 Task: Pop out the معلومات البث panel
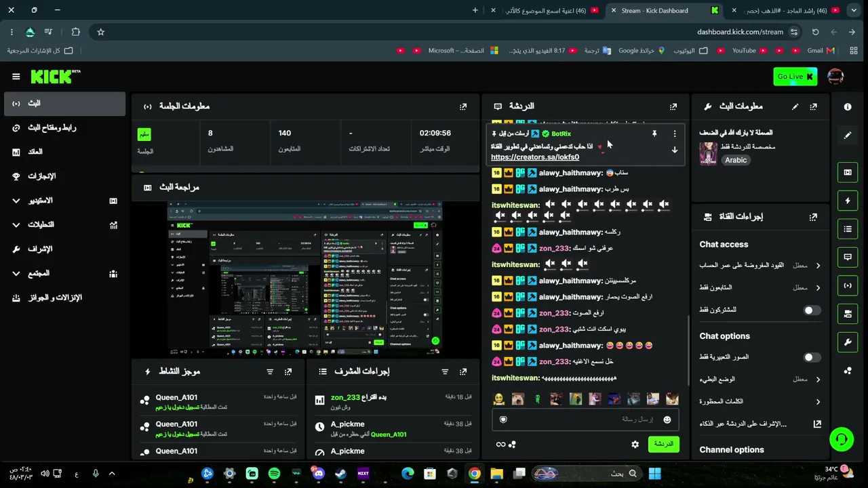(x=813, y=106)
